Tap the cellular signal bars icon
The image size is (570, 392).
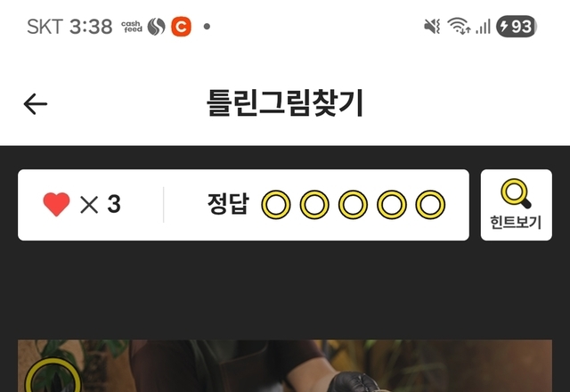point(483,27)
